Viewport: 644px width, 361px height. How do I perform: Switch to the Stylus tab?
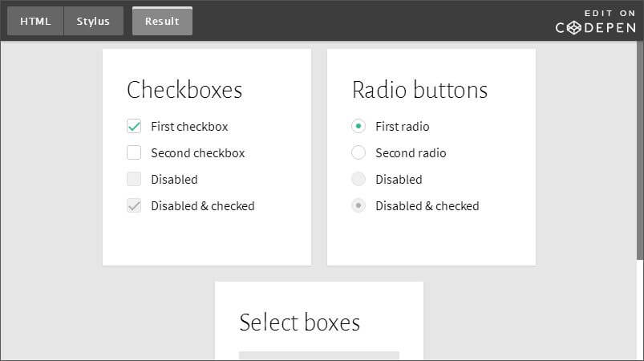tap(93, 22)
